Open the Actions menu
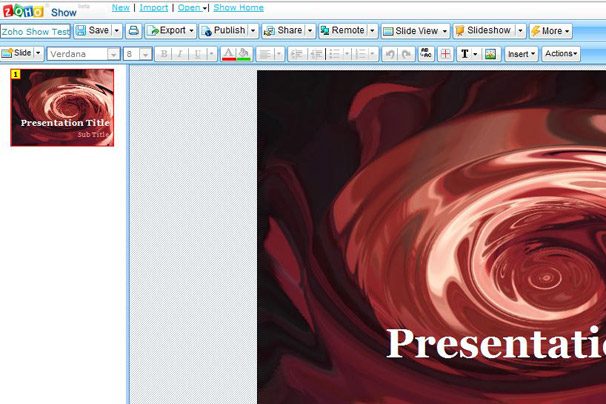Image resolution: width=606 pixels, height=404 pixels. (561, 54)
